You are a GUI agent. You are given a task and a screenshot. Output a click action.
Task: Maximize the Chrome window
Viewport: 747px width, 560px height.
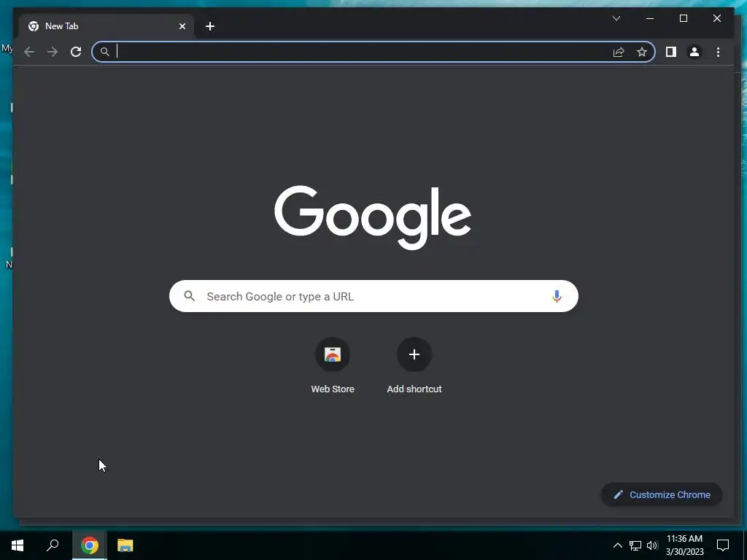click(x=683, y=18)
